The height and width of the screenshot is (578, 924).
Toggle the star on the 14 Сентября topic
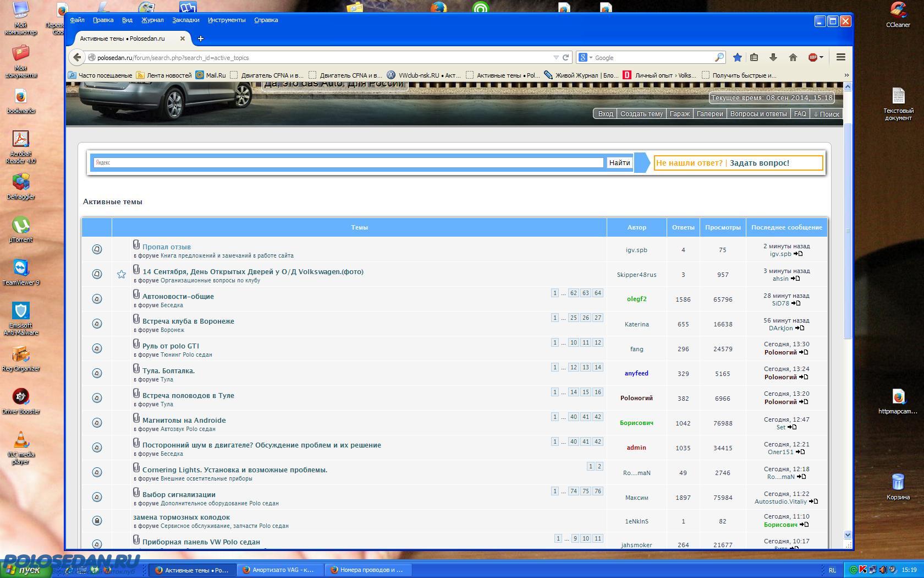[x=122, y=274]
